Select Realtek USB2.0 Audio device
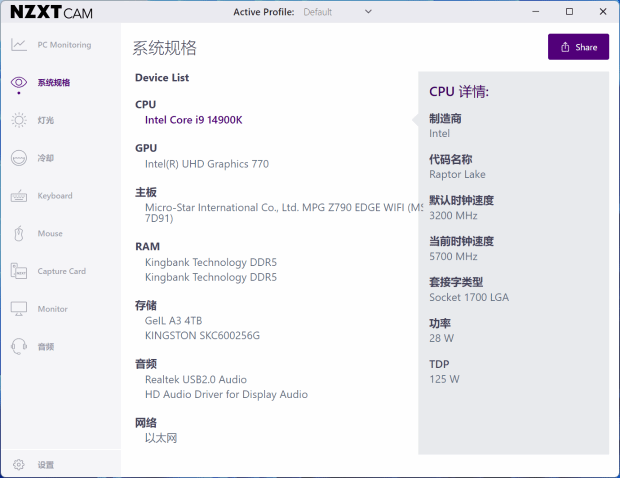Image resolution: width=620 pixels, height=478 pixels. click(196, 380)
